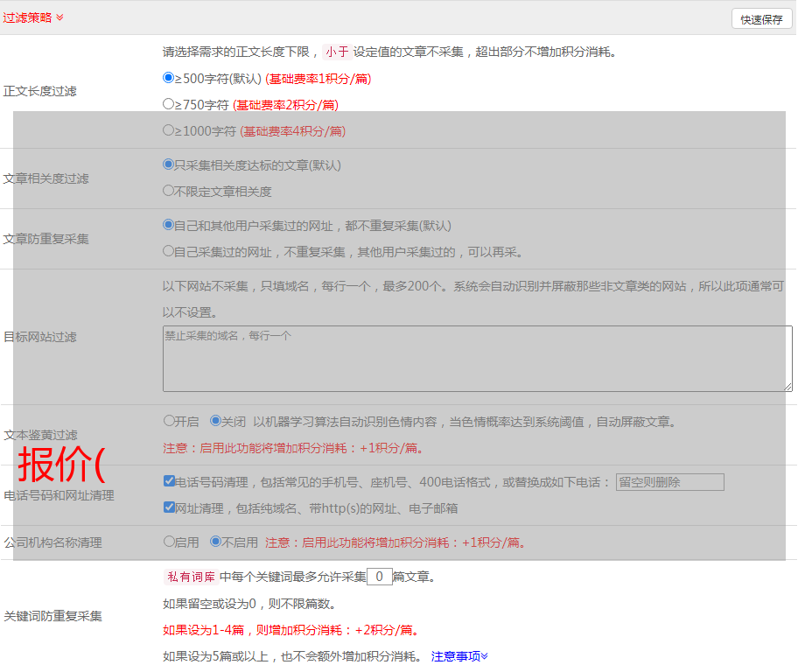Select 自己和其他用户采集过的网址 no-repeat option
Screen dimensions: 798x672
pos(169,224)
